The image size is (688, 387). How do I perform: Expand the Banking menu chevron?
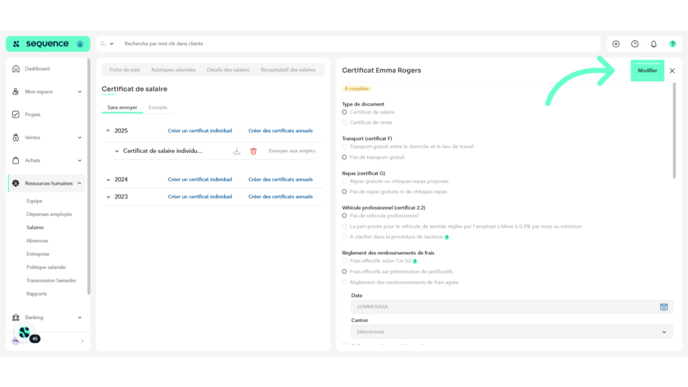pyautogui.click(x=79, y=317)
